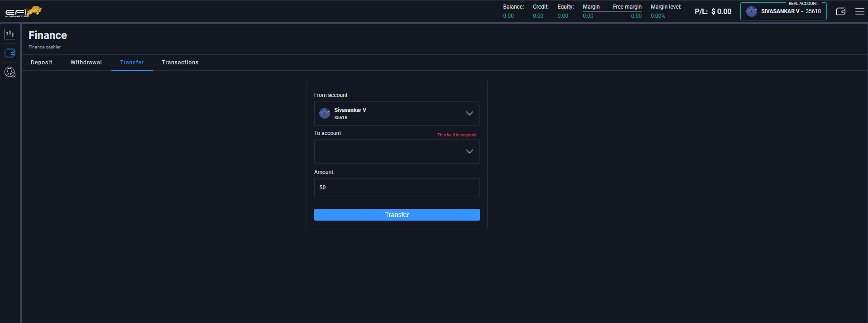
Task: Click the REAL ACCOUNT label
Action: [x=804, y=4]
